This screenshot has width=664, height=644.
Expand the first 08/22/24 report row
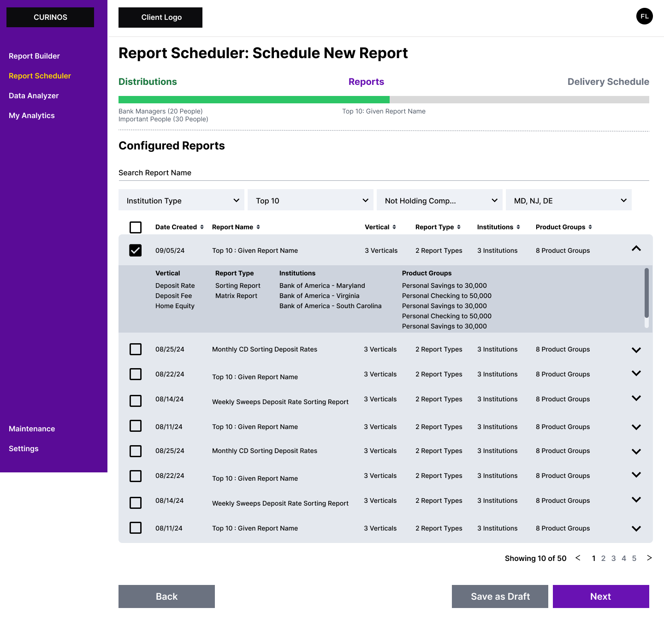click(636, 373)
